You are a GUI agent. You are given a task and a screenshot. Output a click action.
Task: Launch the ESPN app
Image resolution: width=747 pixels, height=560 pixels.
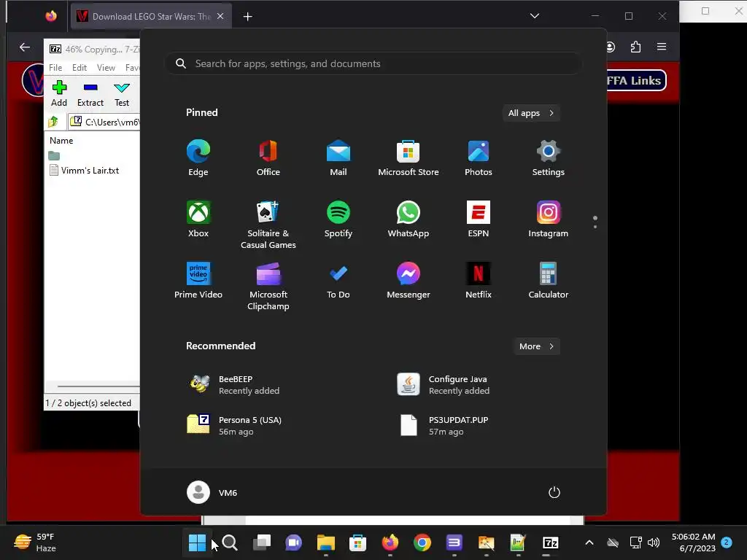(479, 219)
